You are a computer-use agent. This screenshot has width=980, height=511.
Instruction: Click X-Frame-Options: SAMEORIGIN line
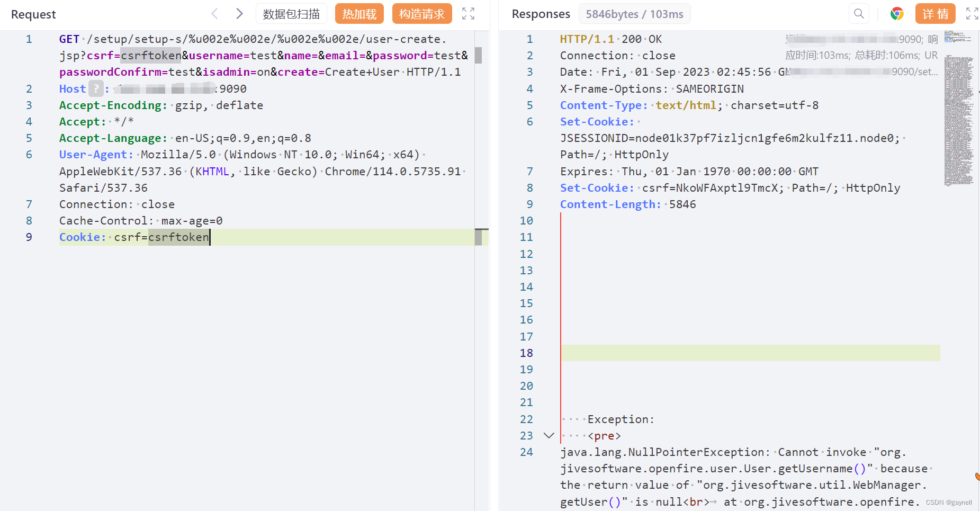[x=652, y=89]
